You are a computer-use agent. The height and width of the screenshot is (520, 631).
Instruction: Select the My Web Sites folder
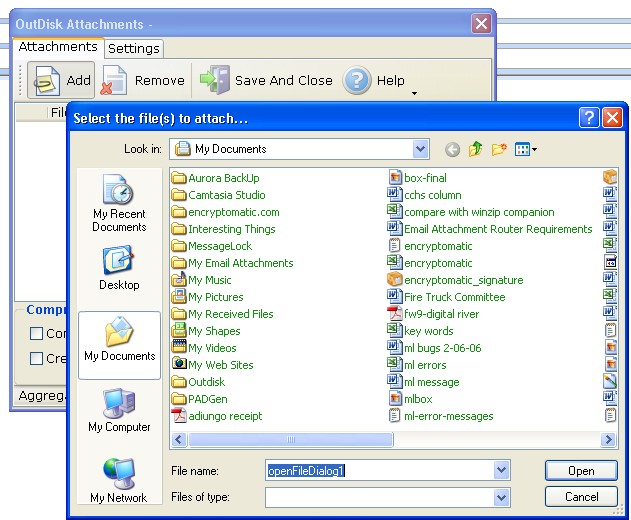212,365
